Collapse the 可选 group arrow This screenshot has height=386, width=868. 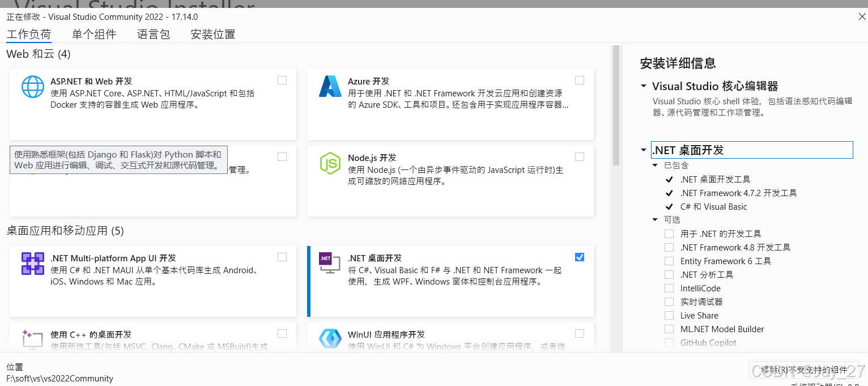(x=655, y=220)
